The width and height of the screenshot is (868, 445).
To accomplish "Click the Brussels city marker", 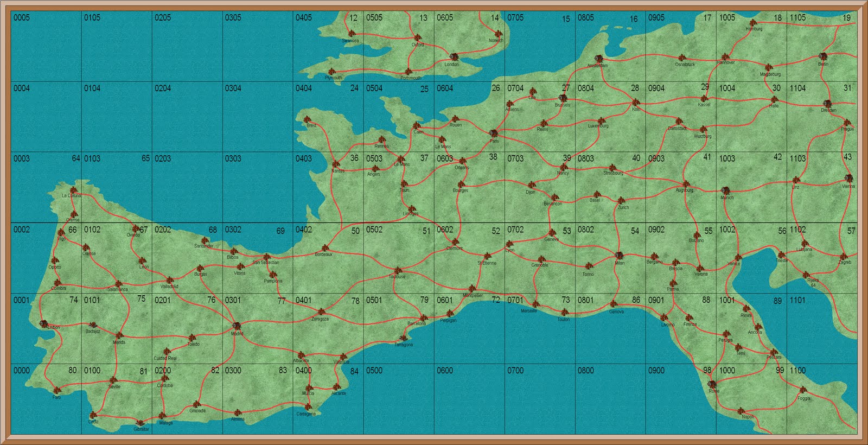I will coord(563,98).
